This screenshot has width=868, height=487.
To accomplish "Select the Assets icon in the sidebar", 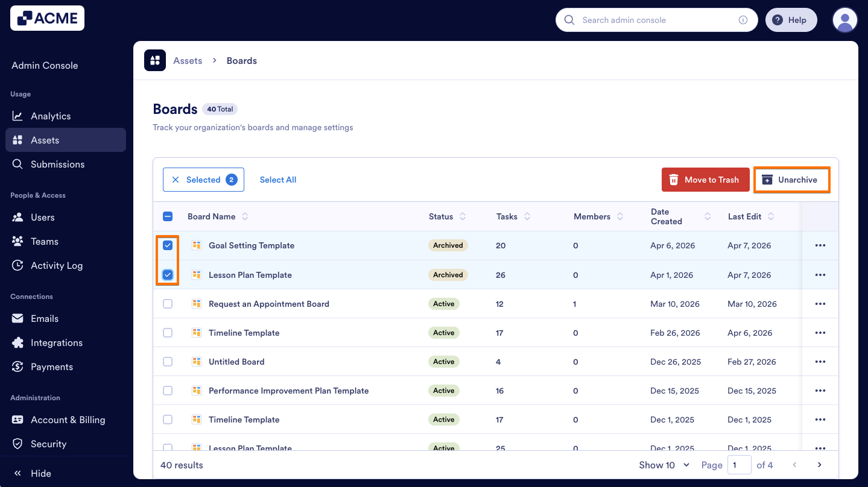I will point(17,140).
